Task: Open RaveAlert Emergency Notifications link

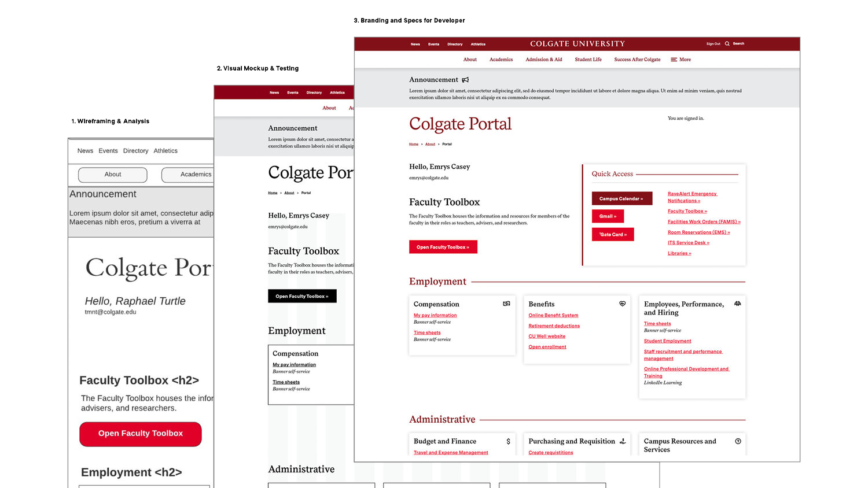Action: (x=692, y=197)
